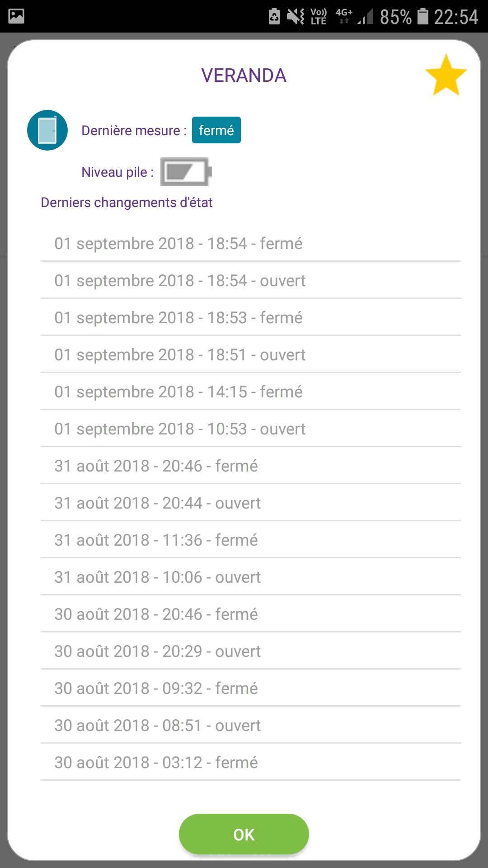Tap the 22:54 clock in status bar
488x868 pixels.
[x=455, y=17]
